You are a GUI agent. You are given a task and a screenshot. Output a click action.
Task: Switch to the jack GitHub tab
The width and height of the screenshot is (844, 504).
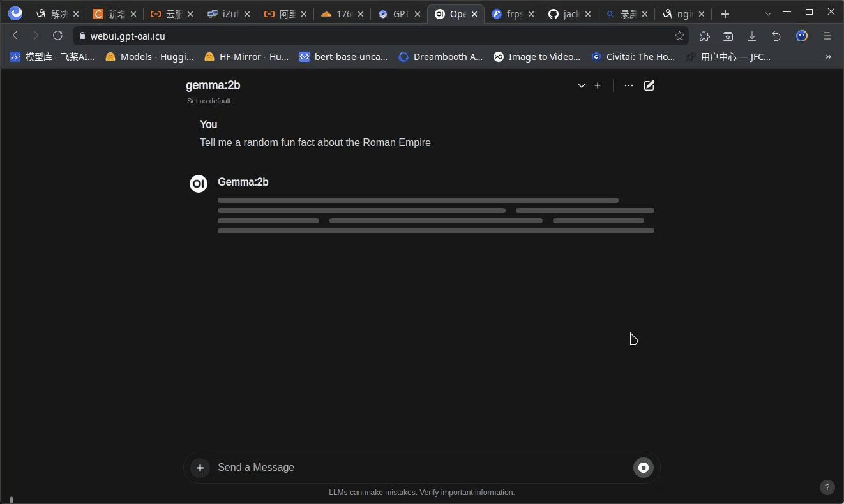(569, 14)
